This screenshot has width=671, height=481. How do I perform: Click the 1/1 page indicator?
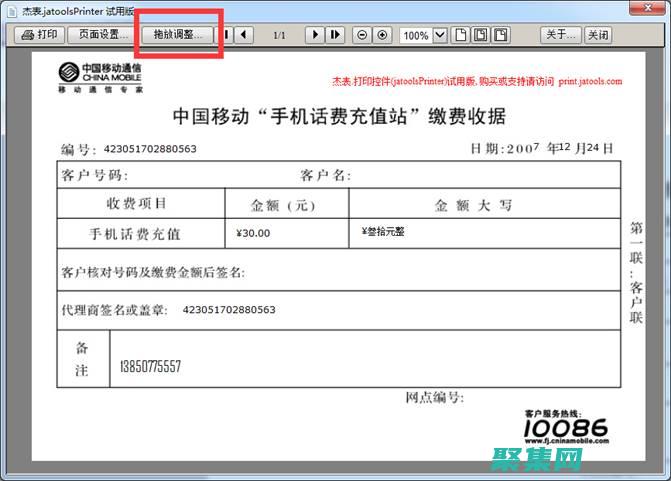[280, 35]
